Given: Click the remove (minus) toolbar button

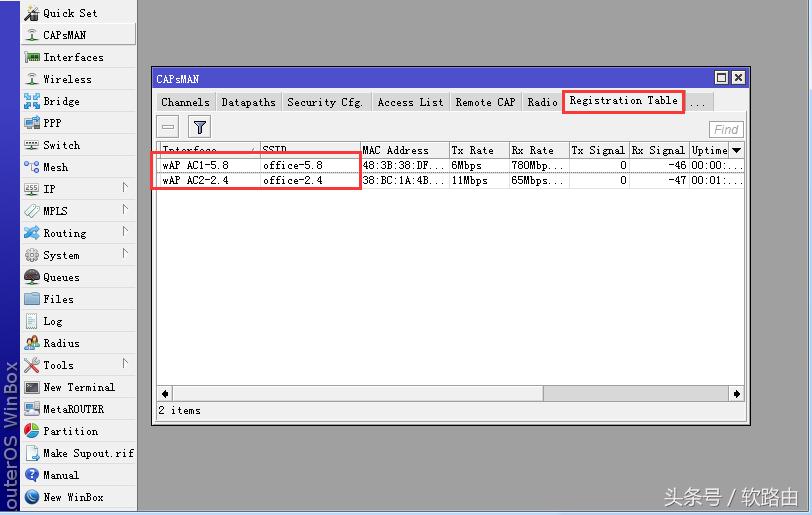Looking at the screenshot, I should (169, 127).
